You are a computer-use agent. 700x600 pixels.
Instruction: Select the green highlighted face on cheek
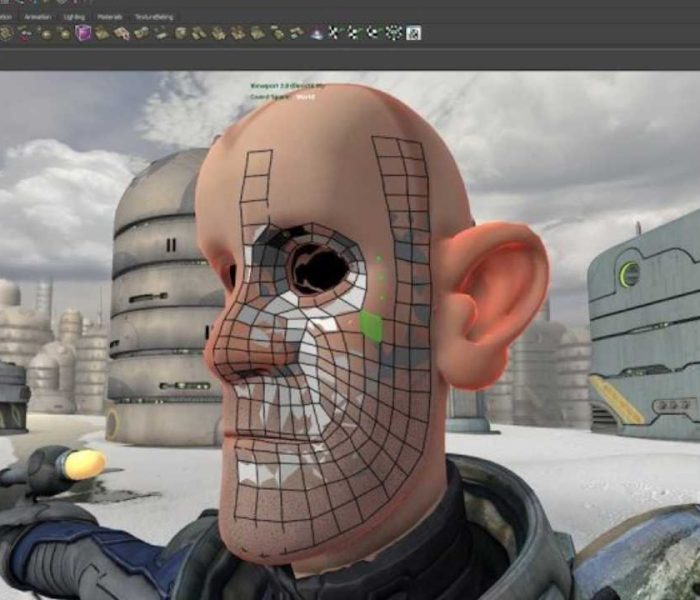[x=371, y=326]
